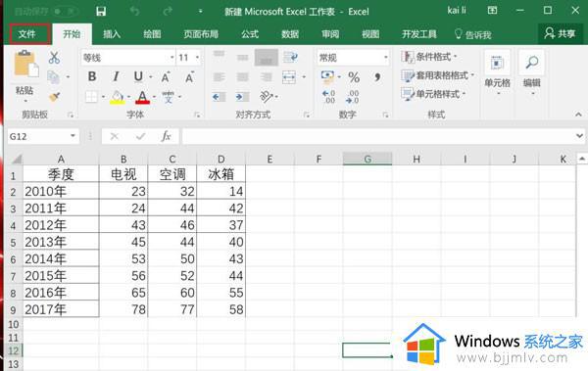The image size is (588, 371).
Task: Apply the red font color A
Action: coord(142,97)
